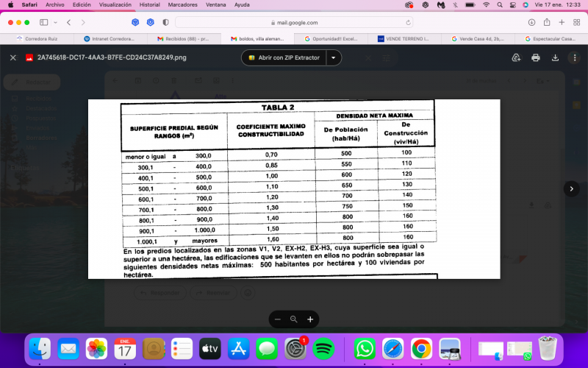
Task: Open the Visualización menu
Action: pos(115,5)
